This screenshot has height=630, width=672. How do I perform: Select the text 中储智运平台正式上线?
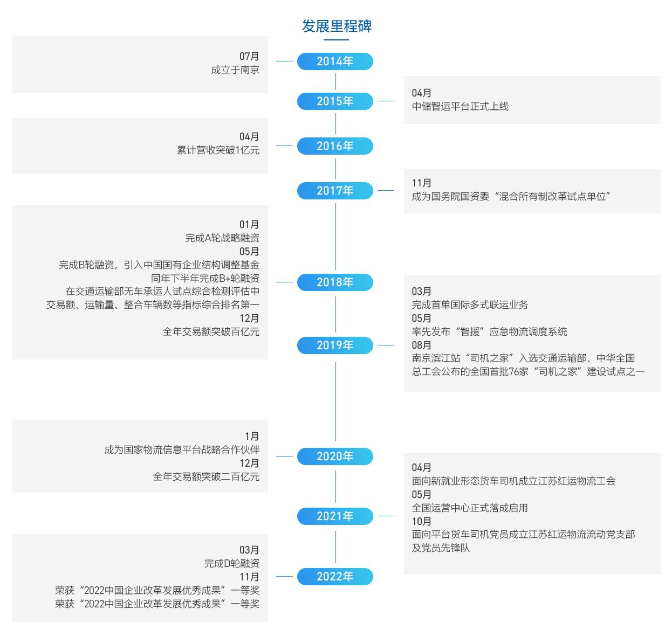click(460, 107)
